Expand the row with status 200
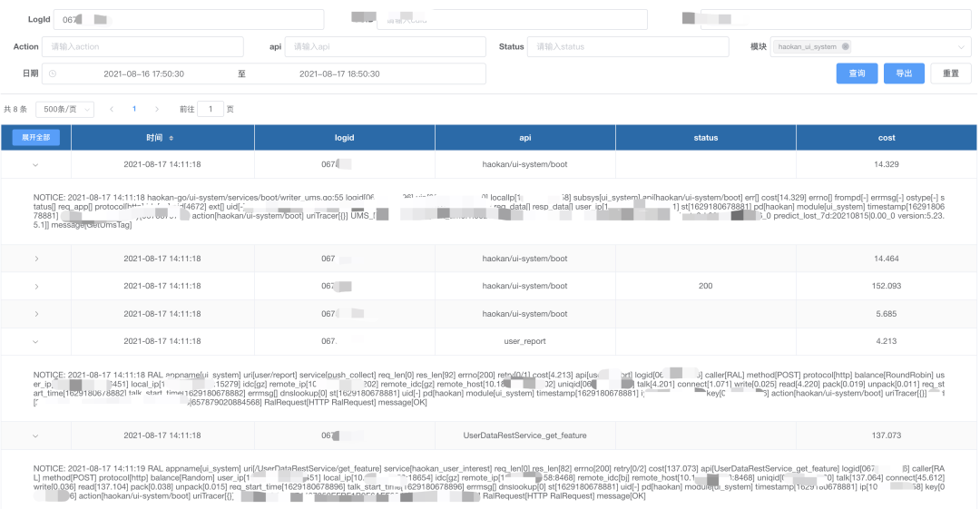Viewport: 980px width, 509px height. (36, 286)
